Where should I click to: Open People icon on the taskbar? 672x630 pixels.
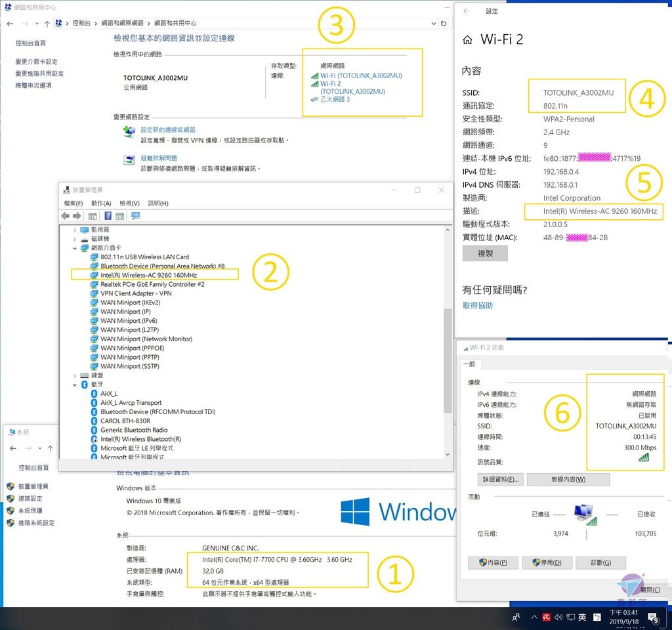point(516,617)
